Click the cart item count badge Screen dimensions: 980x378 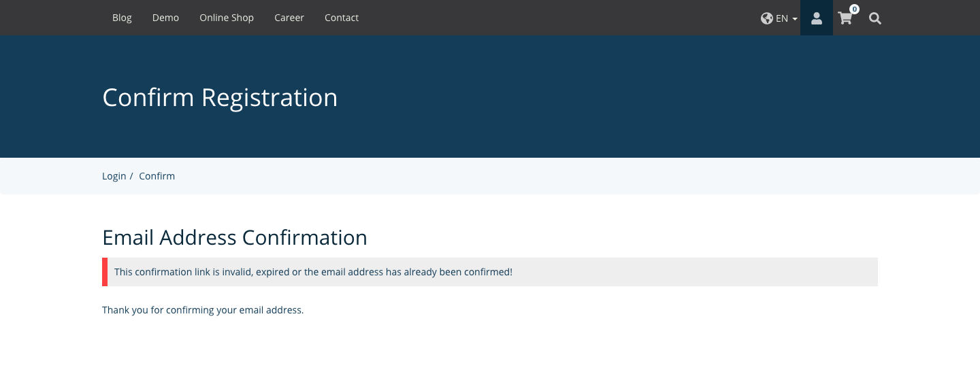(x=854, y=10)
